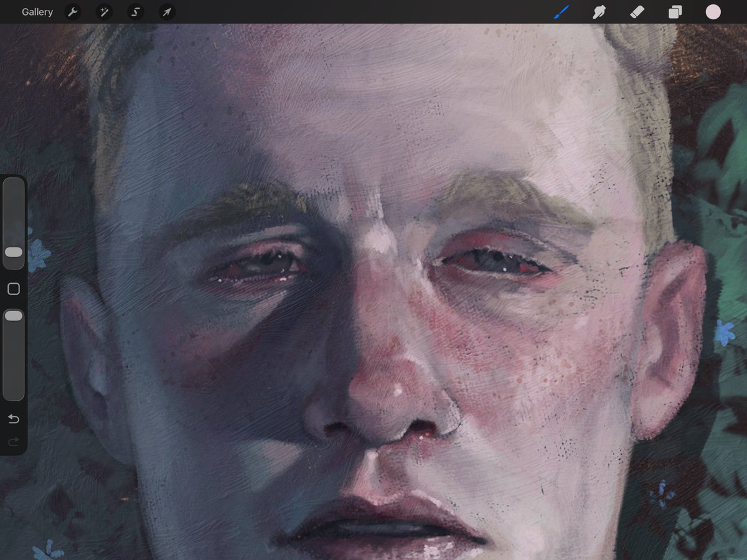Screen dimensions: 747x560
Task: Redo the last undone stroke
Action: 14,442
